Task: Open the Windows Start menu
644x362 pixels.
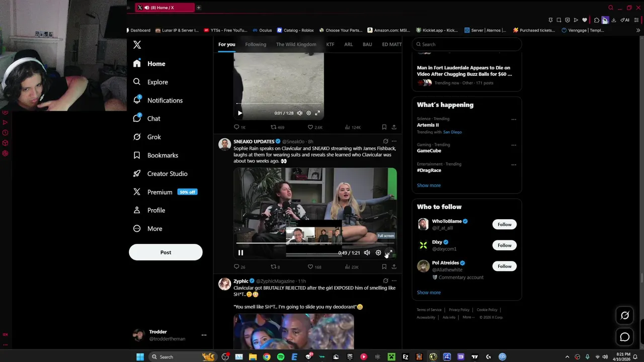Action: click(140, 357)
